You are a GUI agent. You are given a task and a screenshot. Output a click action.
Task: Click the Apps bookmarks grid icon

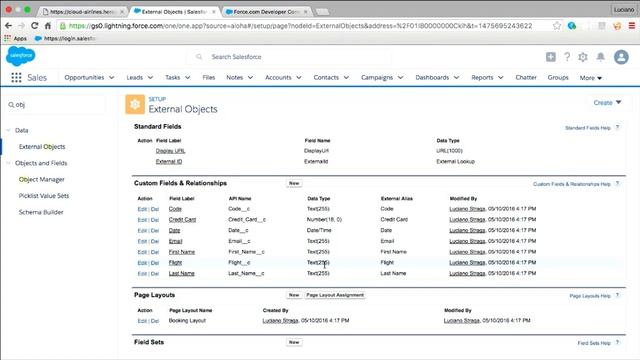coord(7,38)
